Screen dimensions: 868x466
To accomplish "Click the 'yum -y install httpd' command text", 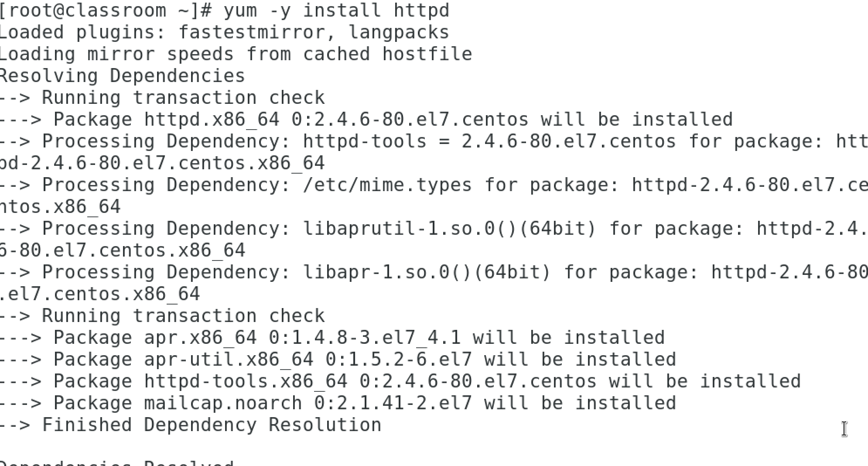I will pos(336,10).
